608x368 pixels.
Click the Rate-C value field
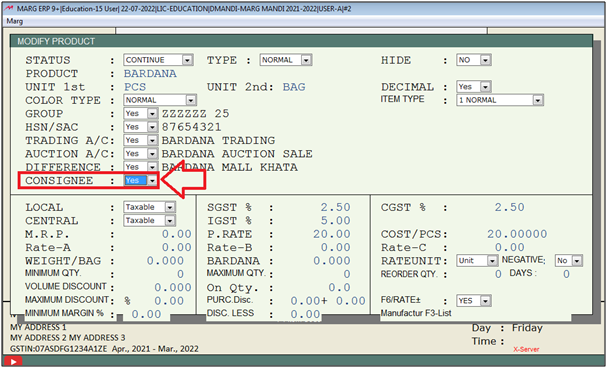tap(510, 247)
